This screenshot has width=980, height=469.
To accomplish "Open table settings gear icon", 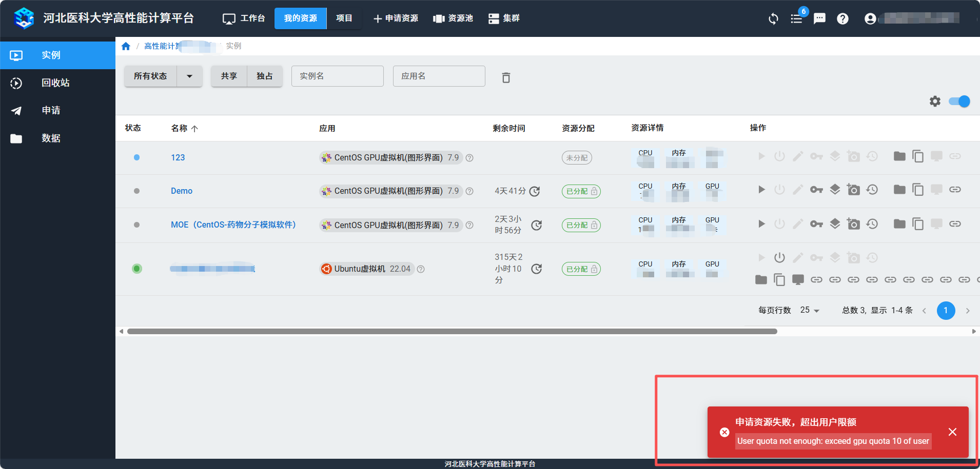I will (935, 101).
